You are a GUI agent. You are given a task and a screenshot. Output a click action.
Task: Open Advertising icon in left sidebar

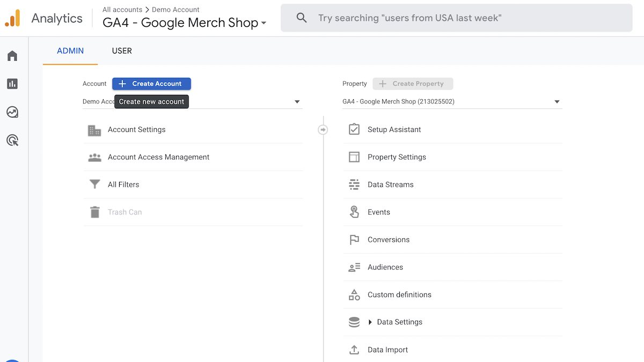pyautogui.click(x=12, y=141)
